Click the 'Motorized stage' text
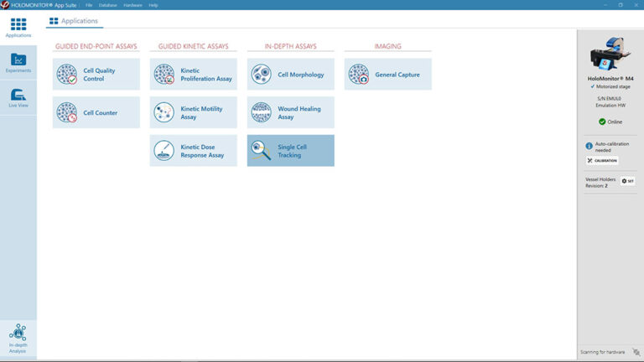The image size is (644, 362). coord(613,86)
